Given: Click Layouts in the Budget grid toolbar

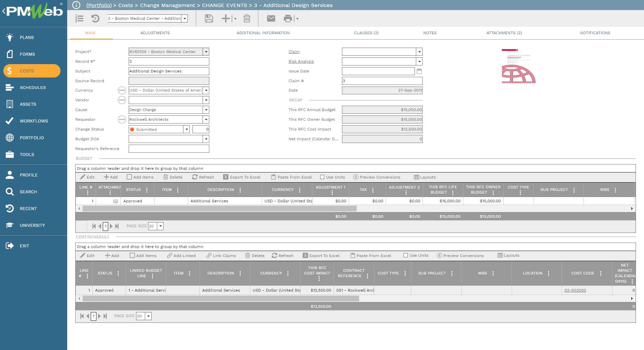Looking at the screenshot, I should click(425, 177).
